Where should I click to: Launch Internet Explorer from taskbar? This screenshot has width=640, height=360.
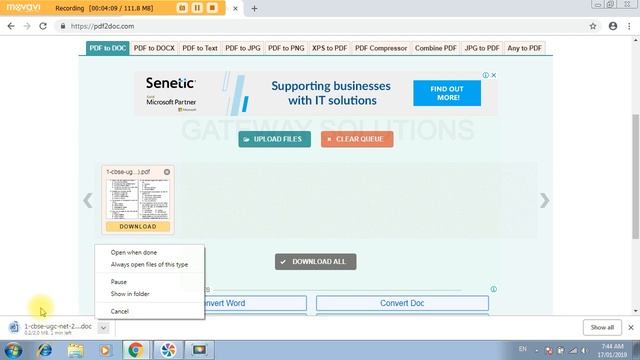[x=44, y=350]
